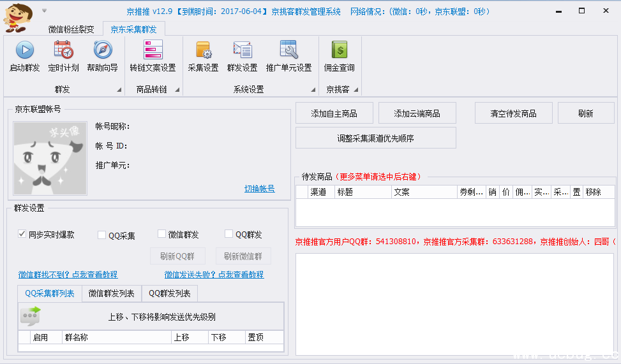The width and height of the screenshot is (621, 364).
Task: Click the 下移 column header
Action: click(x=227, y=337)
